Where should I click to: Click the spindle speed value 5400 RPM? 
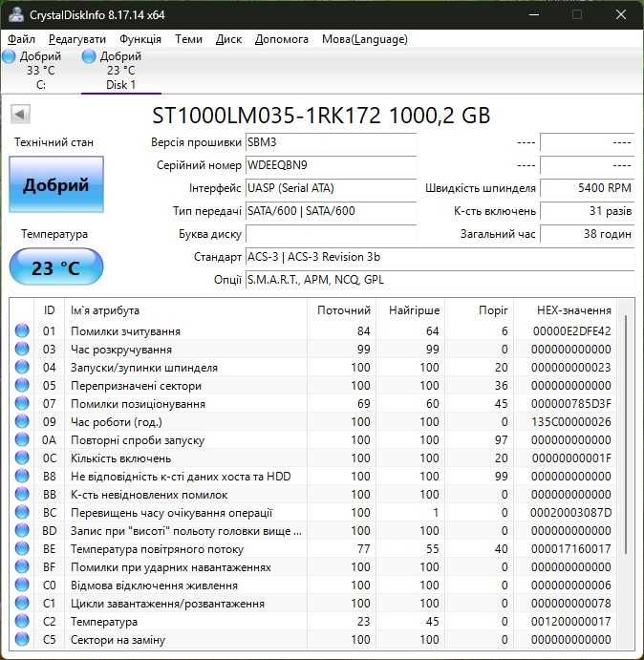pyautogui.click(x=587, y=188)
